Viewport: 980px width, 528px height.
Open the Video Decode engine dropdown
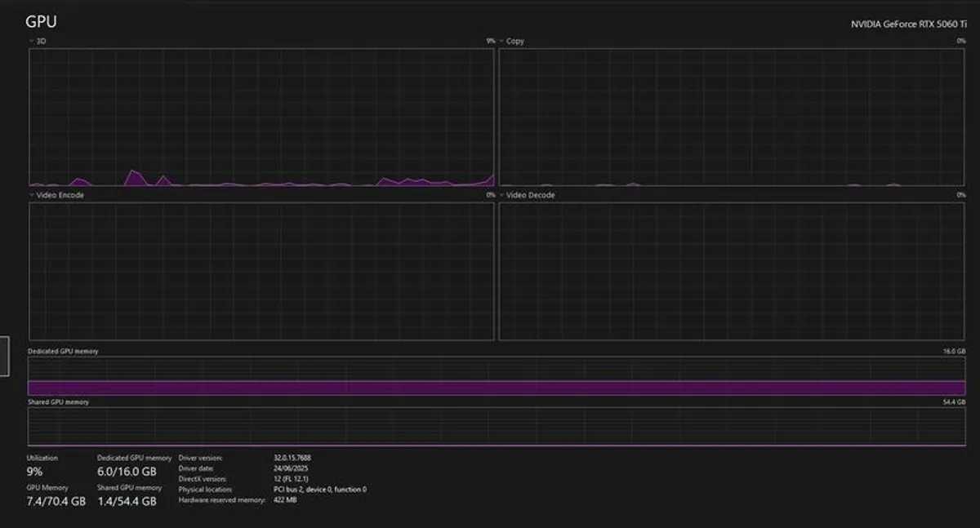click(x=502, y=196)
